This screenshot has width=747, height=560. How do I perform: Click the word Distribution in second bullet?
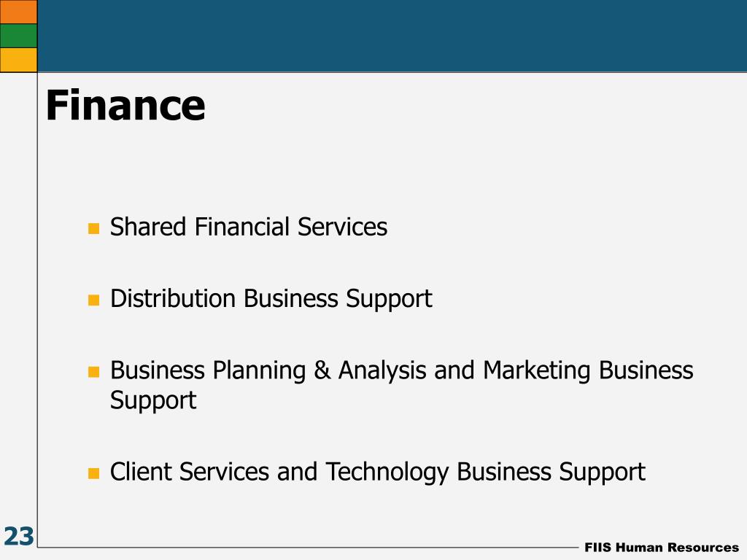pos(173,299)
